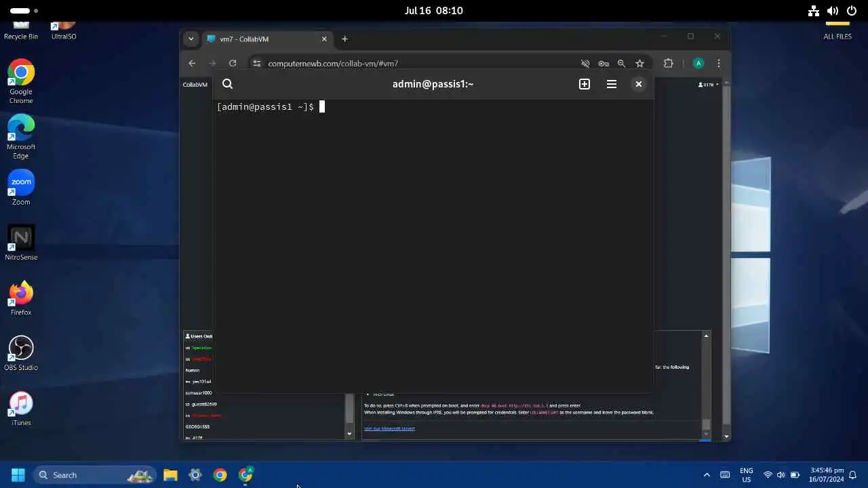Click the new terminal tab button
868x488 pixels.
(585, 84)
